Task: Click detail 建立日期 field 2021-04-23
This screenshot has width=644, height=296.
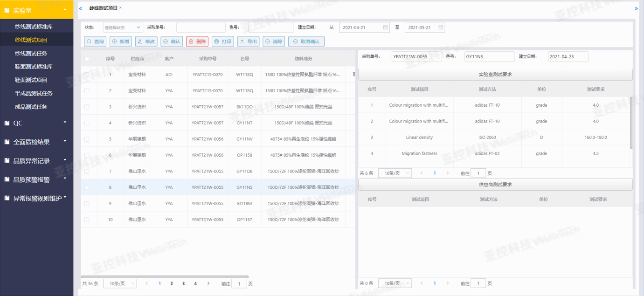Action: [568, 56]
